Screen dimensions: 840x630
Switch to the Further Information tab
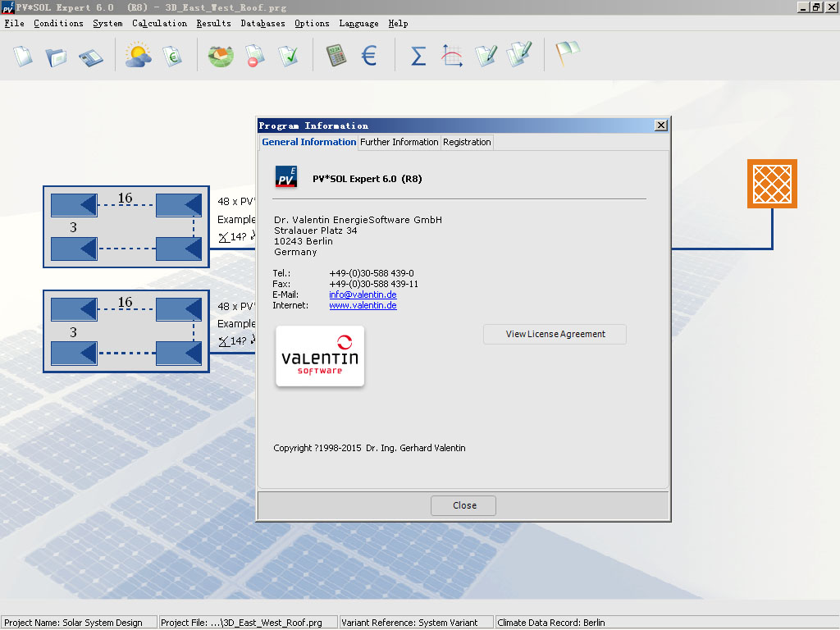399,142
